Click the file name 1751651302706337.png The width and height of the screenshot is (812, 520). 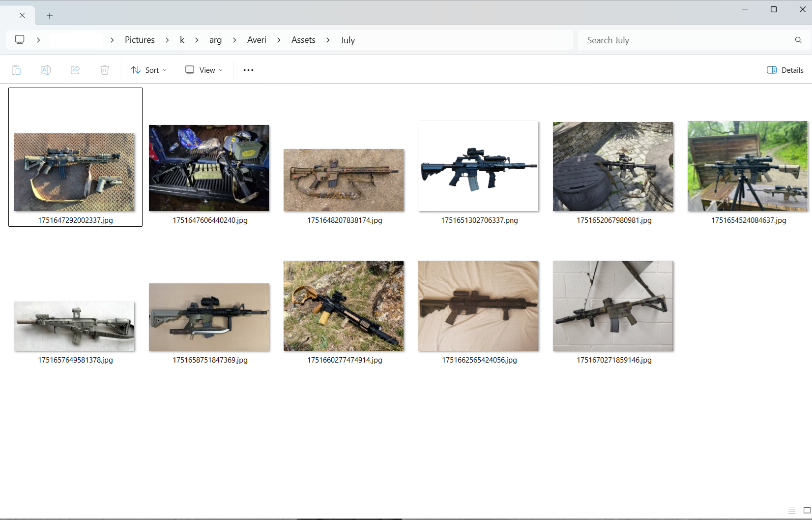(479, 220)
